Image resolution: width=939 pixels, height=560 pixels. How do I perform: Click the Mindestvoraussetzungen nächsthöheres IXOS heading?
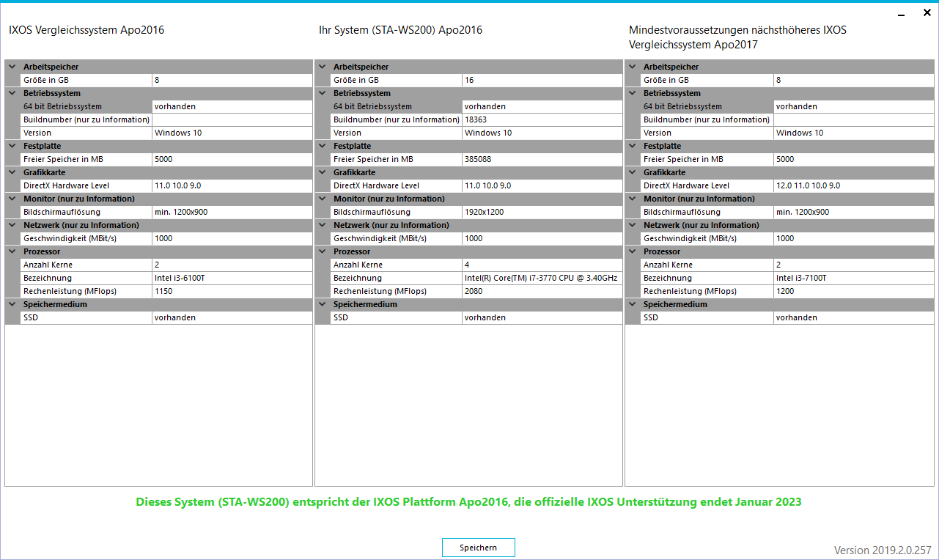pos(738,37)
